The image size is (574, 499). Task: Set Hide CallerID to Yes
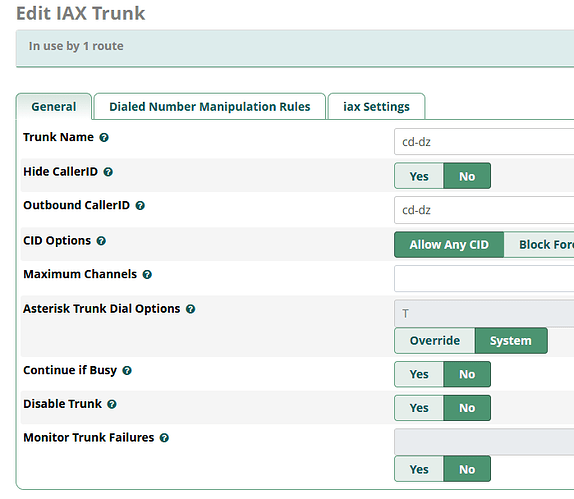[419, 176]
